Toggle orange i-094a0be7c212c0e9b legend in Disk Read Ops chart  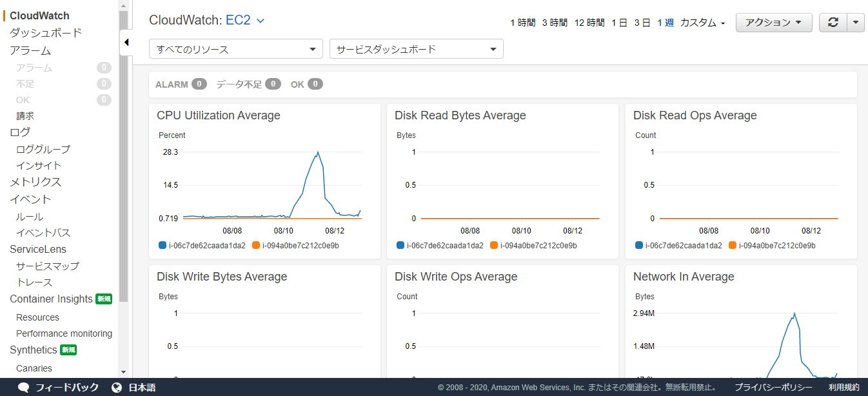coord(772,245)
